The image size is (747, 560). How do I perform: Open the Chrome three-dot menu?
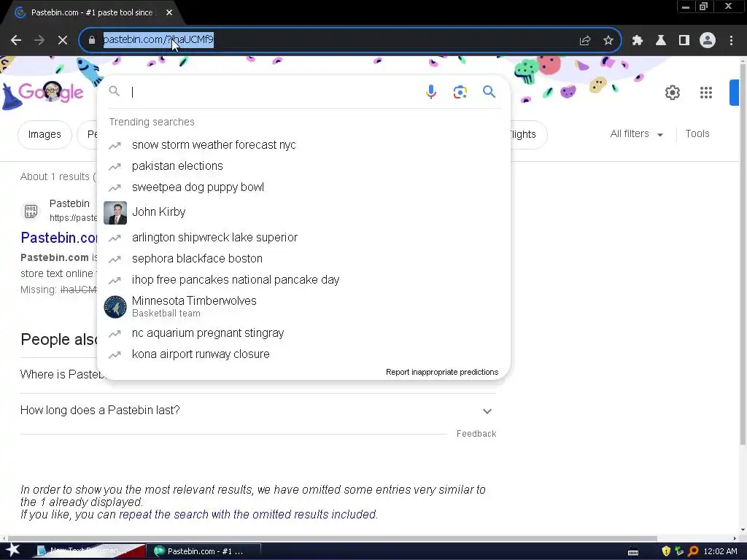731,41
